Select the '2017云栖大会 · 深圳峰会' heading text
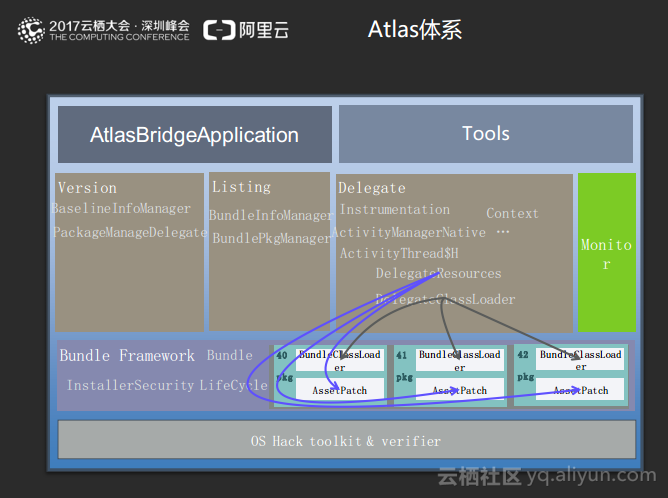This screenshot has height=498, width=668. coord(119,26)
